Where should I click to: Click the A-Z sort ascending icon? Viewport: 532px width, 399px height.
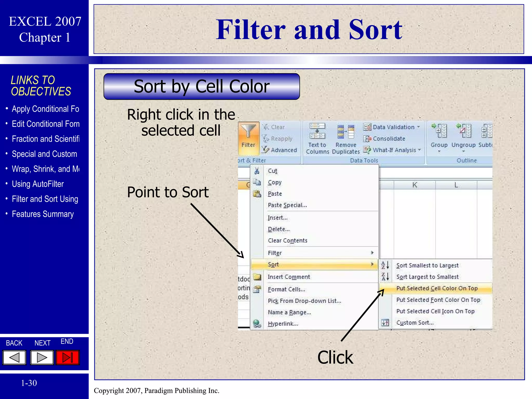385,265
